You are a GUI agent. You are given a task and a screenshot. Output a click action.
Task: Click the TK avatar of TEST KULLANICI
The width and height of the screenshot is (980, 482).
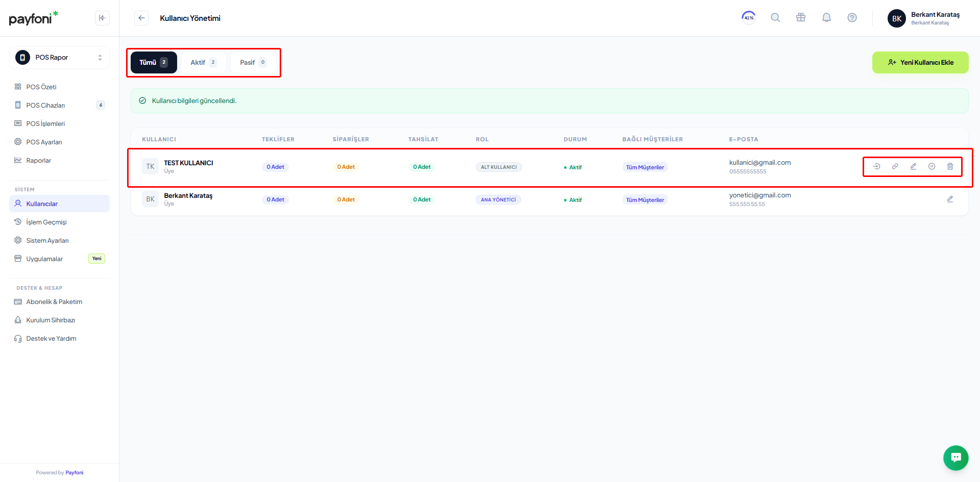150,166
